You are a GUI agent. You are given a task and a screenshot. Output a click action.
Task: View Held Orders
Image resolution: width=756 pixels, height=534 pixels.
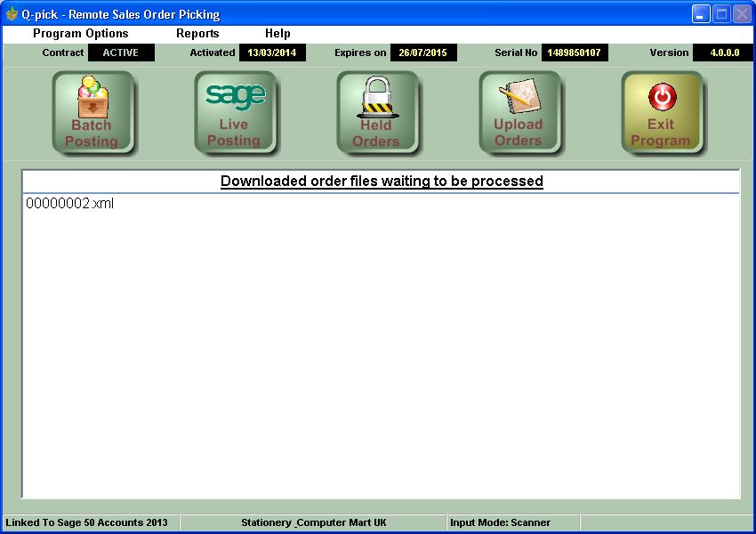pyautogui.click(x=377, y=113)
